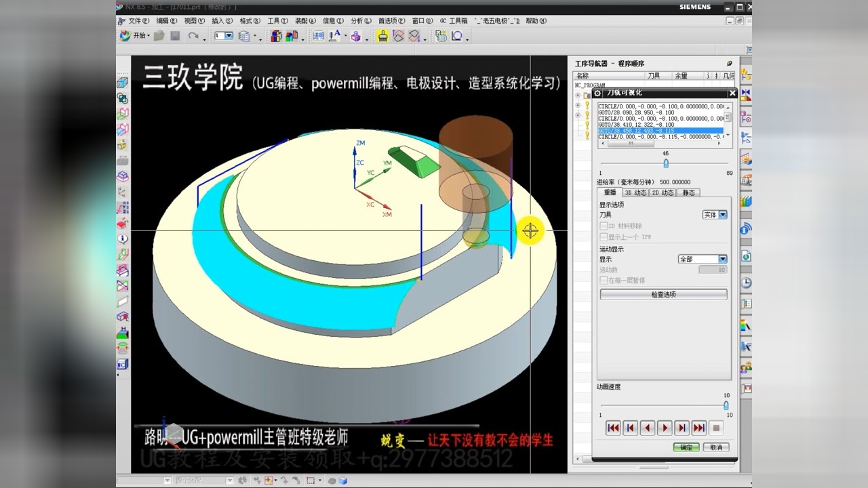Screen dimensions: 868x488
Task: Click the open folder toolbar icon
Action: pos(159,35)
